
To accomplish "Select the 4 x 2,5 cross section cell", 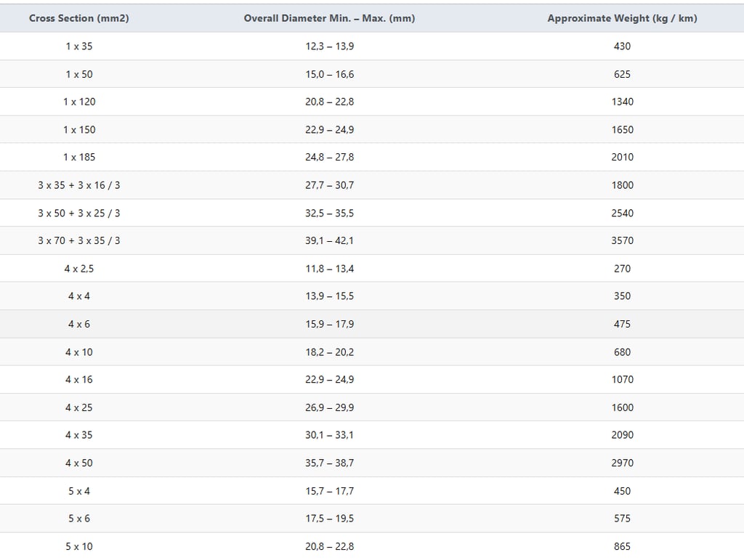I will 79,269.
